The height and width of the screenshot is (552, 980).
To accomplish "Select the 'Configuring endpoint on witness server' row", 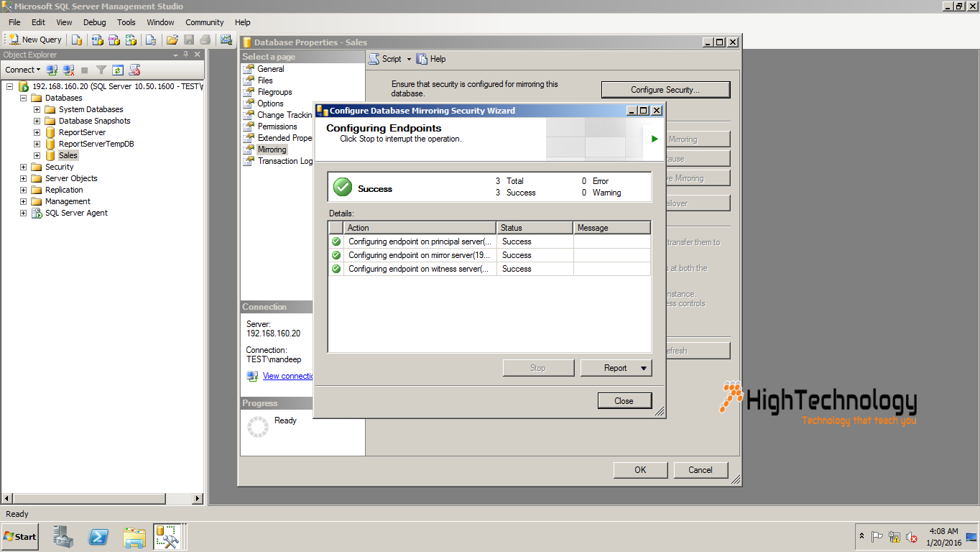I will 489,269.
